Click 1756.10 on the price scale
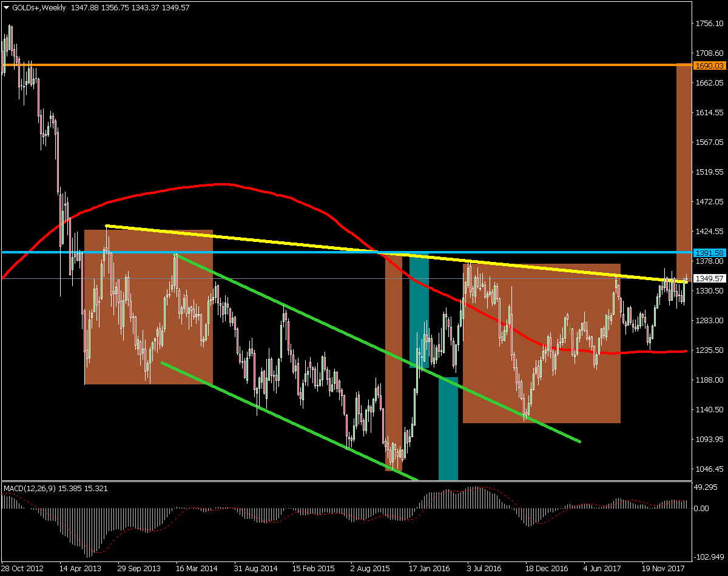Screen dimensions: 728x576 point(710,24)
